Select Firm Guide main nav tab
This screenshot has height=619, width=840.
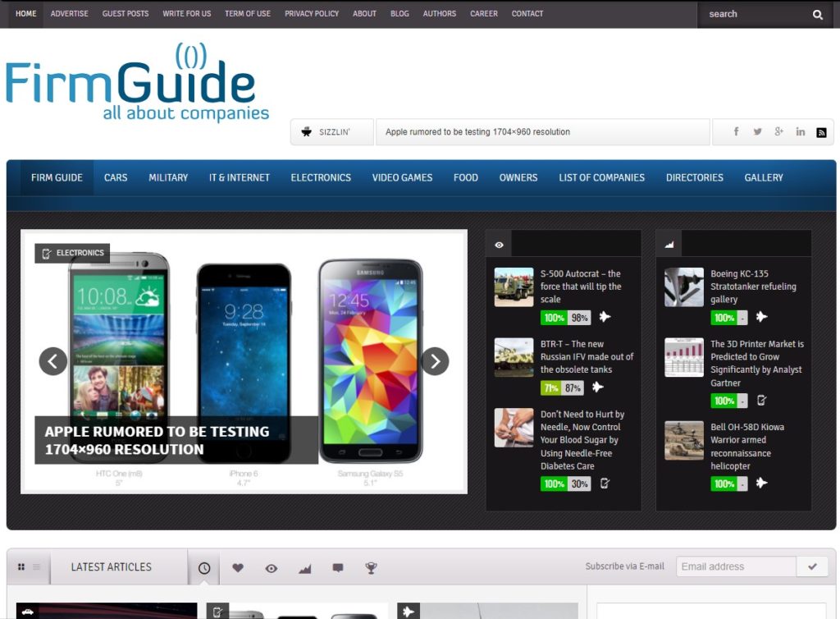click(x=57, y=177)
